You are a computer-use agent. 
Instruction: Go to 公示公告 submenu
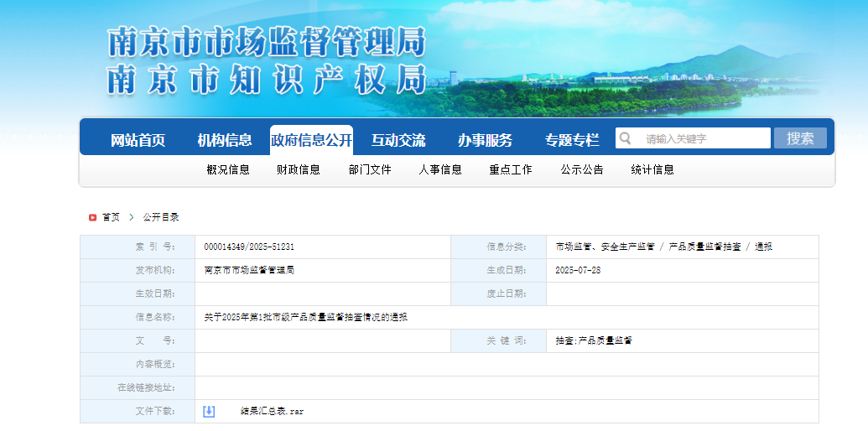[582, 170]
